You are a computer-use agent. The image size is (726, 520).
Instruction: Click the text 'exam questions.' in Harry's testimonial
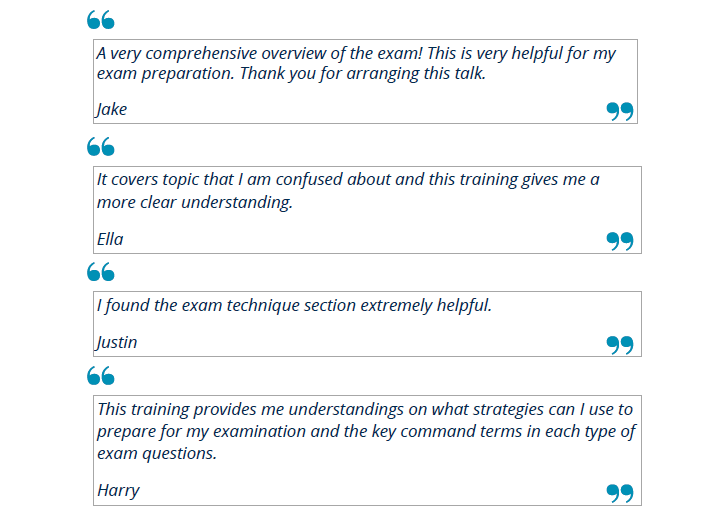tap(157, 453)
